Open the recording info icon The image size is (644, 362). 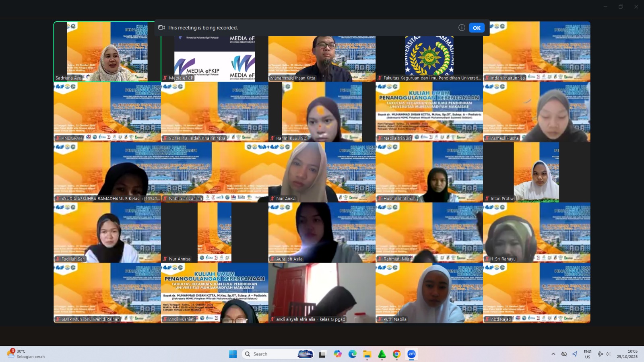coord(462,28)
